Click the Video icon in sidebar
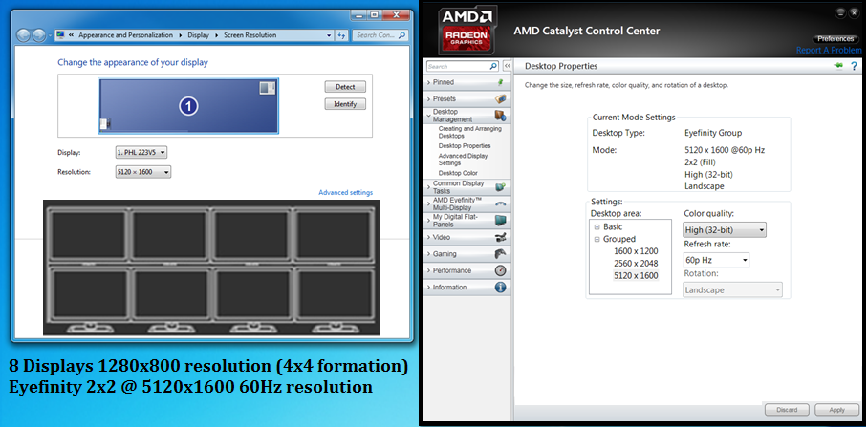Image resolution: width=868 pixels, height=428 pixels. 500,237
